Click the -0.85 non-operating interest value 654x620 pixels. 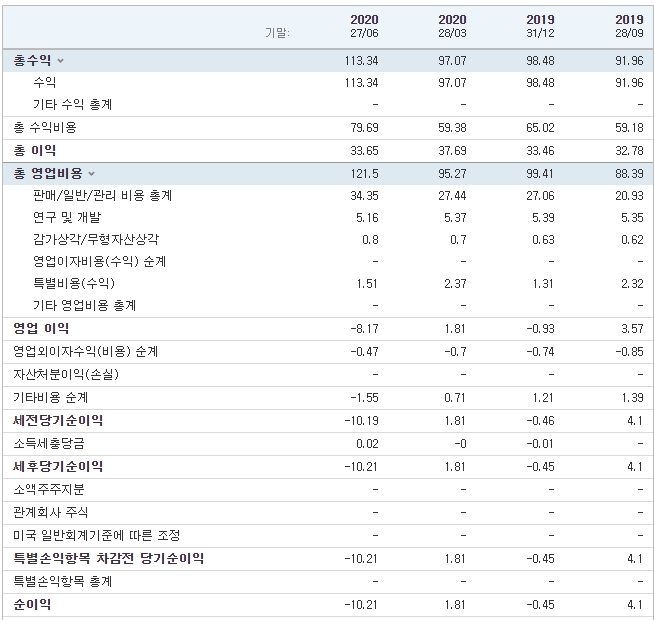coord(629,351)
